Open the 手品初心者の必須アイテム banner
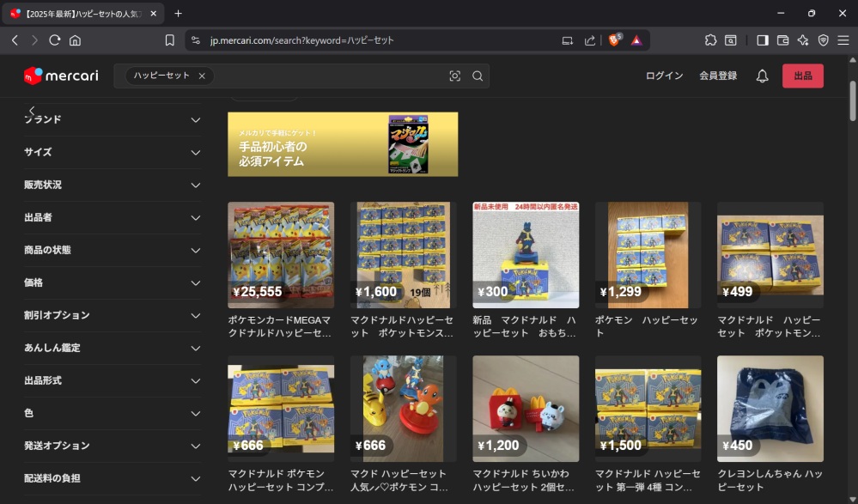The width and height of the screenshot is (858, 504). 343,144
